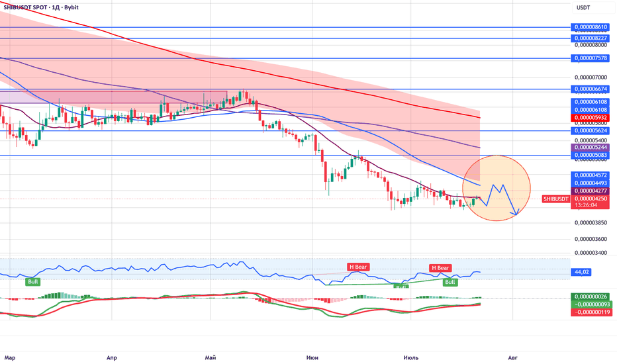Viewport: 617px width, 364px height.
Task: Select the Bull label under March RSI
Action: [33, 282]
